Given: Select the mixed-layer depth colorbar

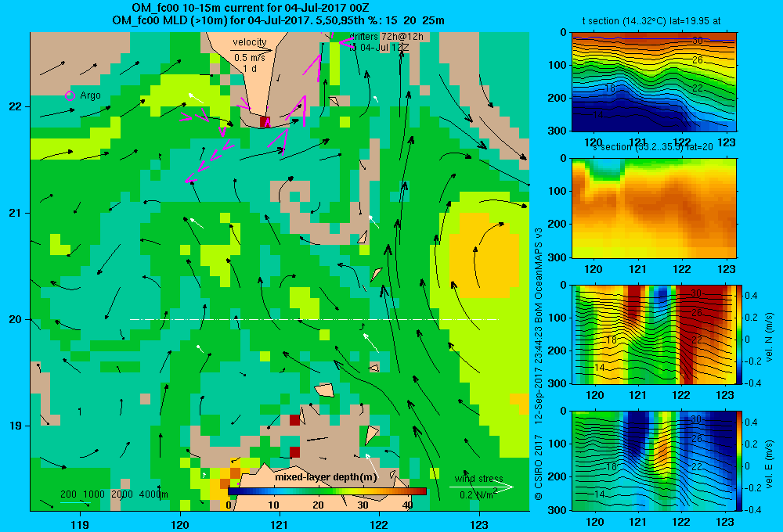Looking at the screenshot, I should (x=327, y=491).
